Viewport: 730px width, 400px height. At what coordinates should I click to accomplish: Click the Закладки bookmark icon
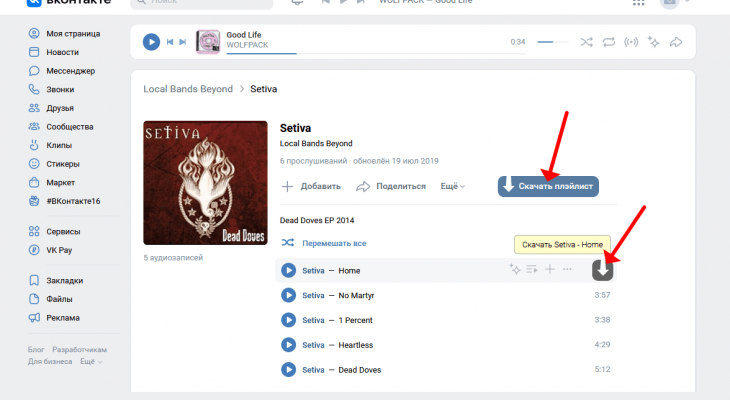coord(34,280)
